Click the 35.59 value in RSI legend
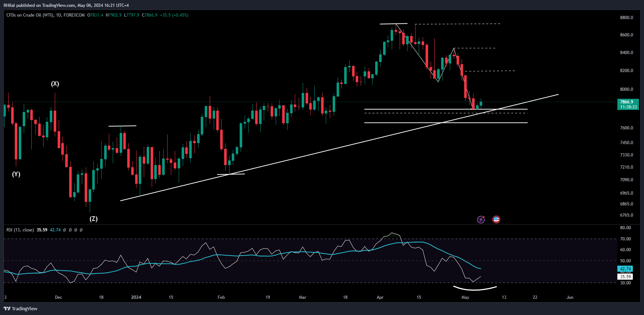The width and height of the screenshot is (644, 315). pos(42,230)
